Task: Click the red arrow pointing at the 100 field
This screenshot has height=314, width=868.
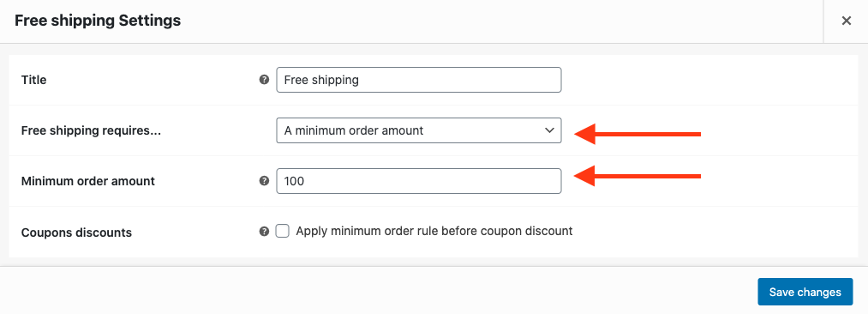Action: [x=638, y=176]
